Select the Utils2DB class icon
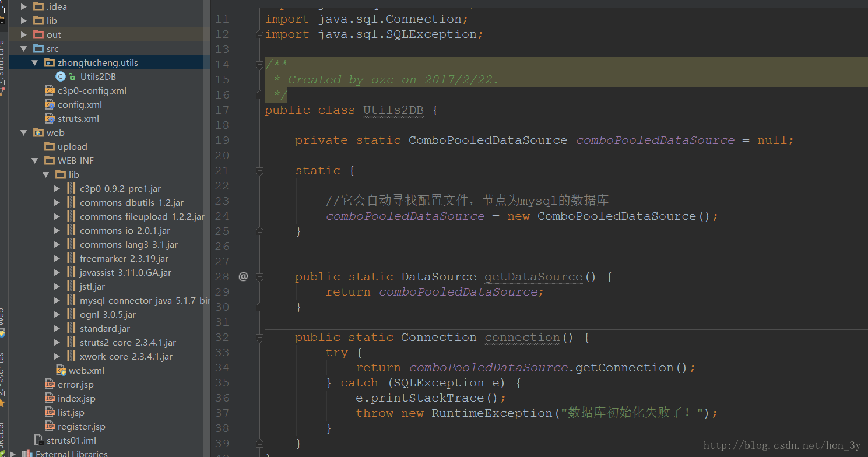The height and width of the screenshot is (457, 868). tap(61, 76)
